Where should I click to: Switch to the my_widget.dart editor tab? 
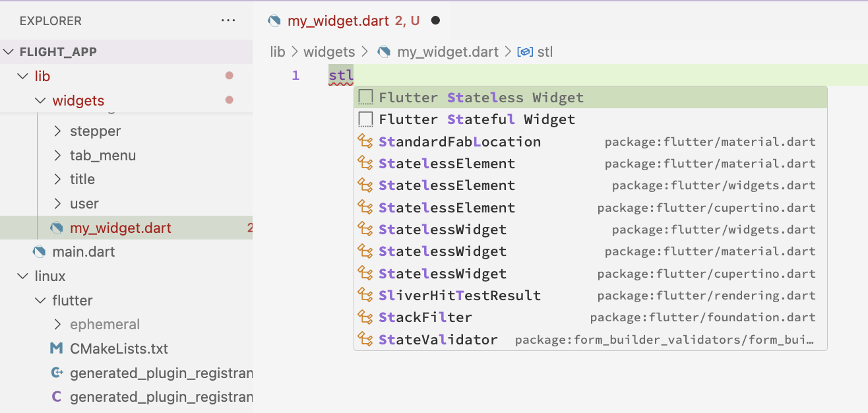pyautogui.click(x=338, y=20)
